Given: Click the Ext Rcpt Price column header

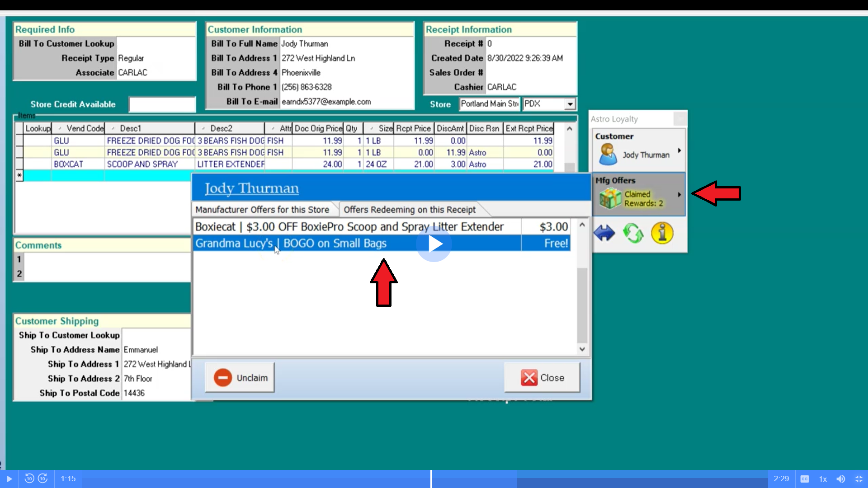Looking at the screenshot, I should (x=529, y=128).
